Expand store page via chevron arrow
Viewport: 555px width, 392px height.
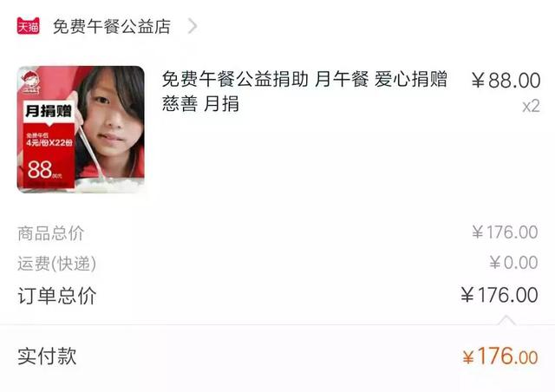pyautogui.click(x=193, y=26)
